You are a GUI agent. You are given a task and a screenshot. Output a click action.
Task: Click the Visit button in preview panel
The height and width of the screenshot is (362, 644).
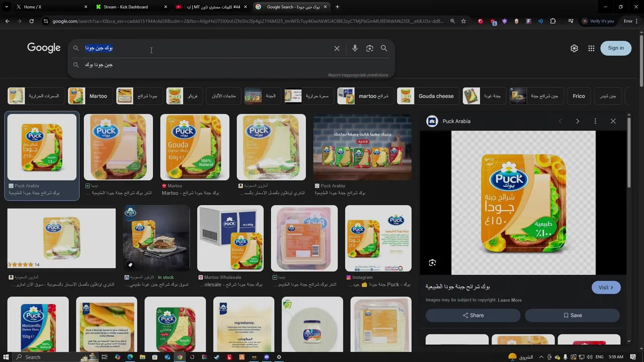pos(606,288)
